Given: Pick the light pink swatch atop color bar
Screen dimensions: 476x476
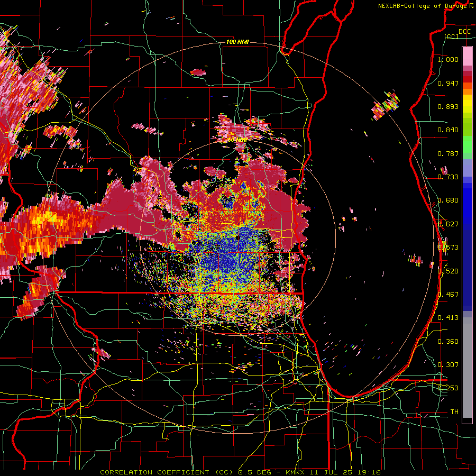Looking at the screenshot, I should coord(467,57).
